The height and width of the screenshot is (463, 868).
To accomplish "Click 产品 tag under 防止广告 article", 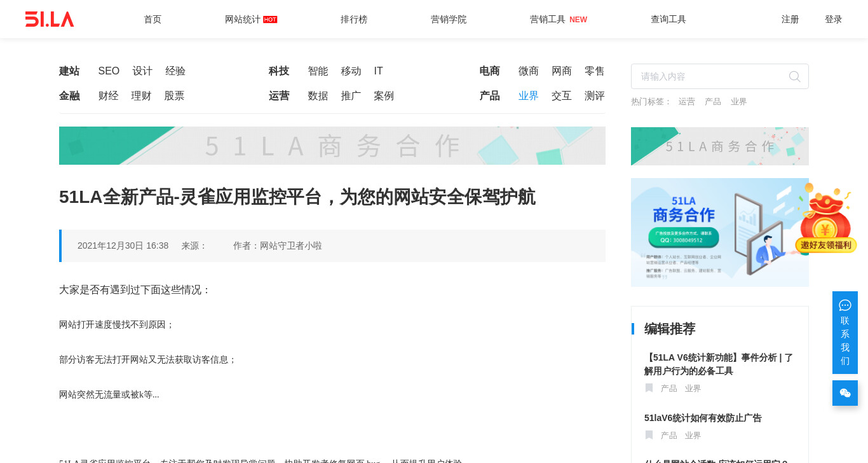I will pyautogui.click(x=669, y=436).
